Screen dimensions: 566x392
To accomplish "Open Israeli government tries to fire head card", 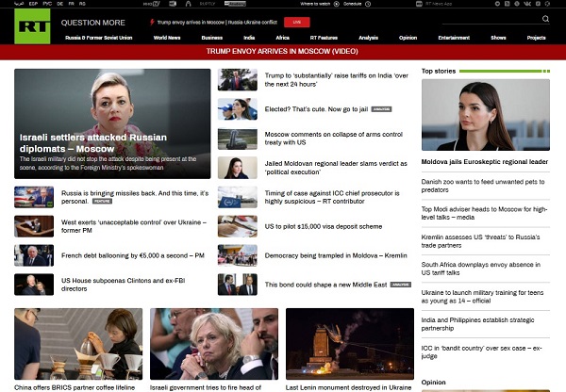I will [x=214, y=350].
